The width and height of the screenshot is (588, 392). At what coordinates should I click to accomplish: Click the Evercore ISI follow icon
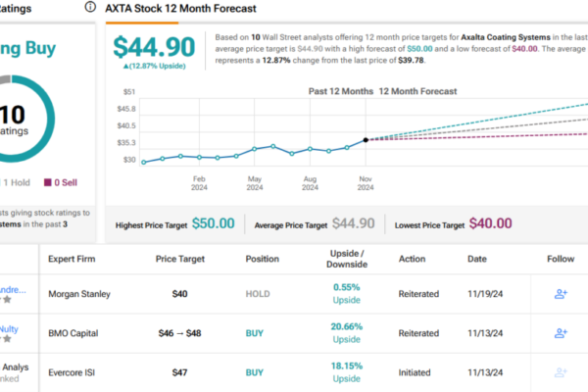pyautogui.click(x=561, y=373)
